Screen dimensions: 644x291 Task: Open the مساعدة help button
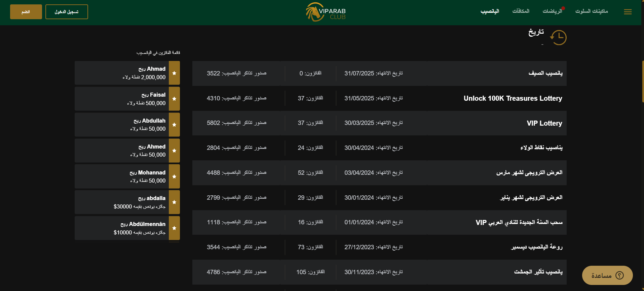(x=607, y=276)
